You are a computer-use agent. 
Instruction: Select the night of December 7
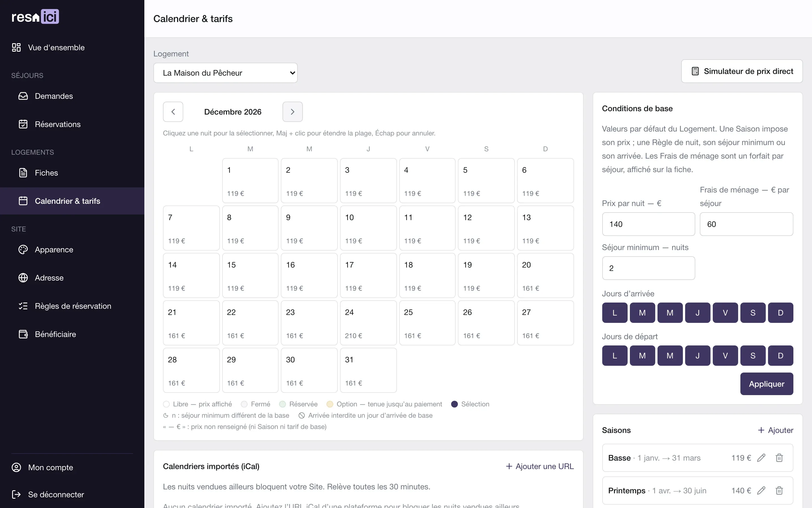click(191, 228)
